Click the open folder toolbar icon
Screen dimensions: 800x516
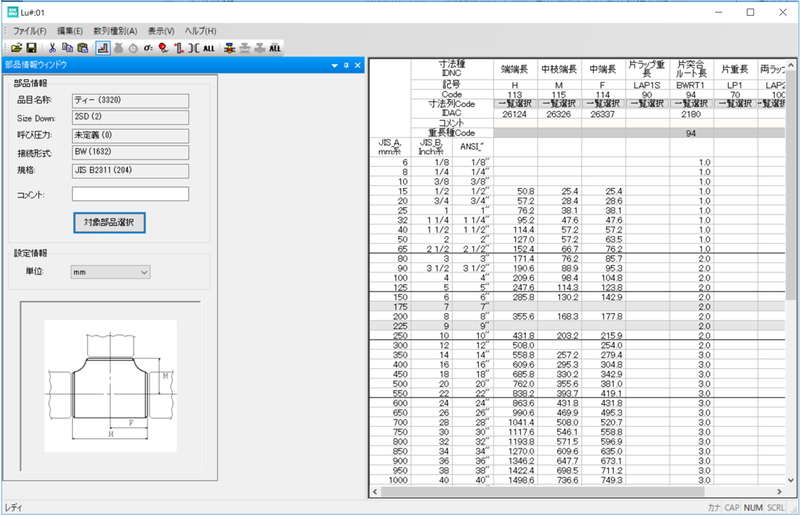coord(17,47)
